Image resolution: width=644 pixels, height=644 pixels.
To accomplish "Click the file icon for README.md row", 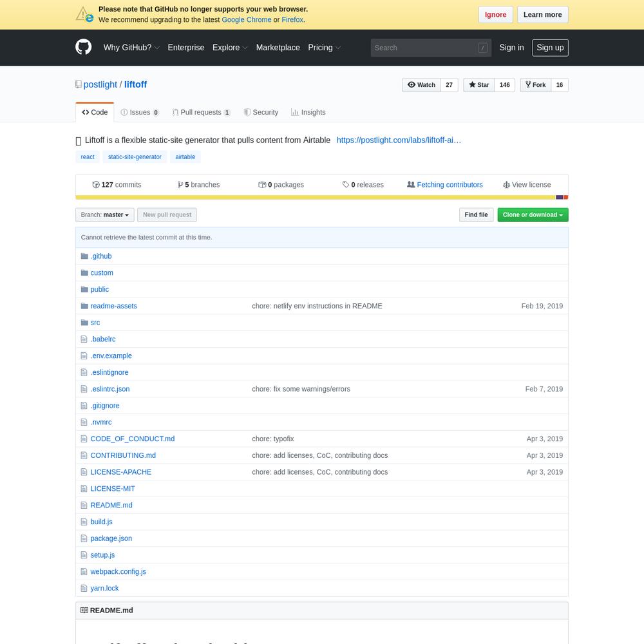I will [x=84, y=505].
